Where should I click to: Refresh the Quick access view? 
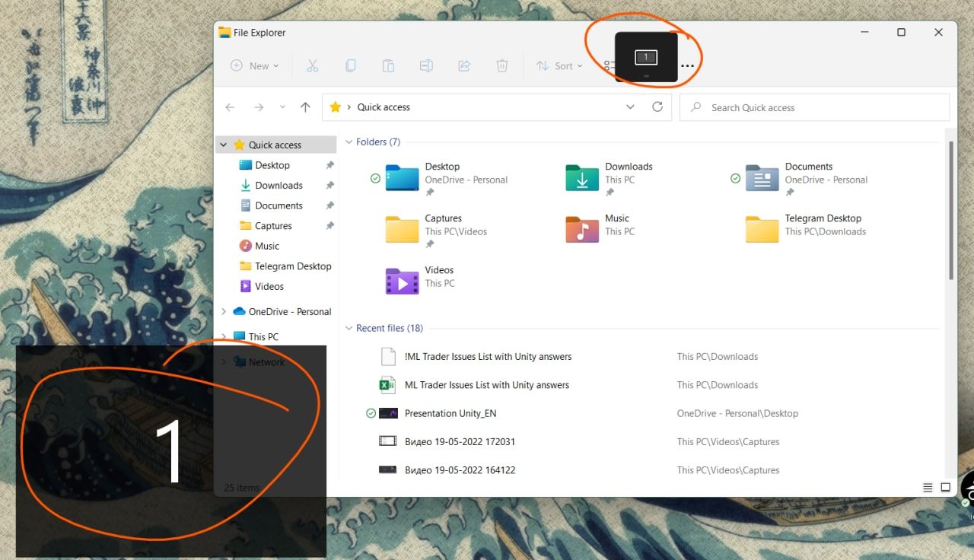click(x=657, y=107)
